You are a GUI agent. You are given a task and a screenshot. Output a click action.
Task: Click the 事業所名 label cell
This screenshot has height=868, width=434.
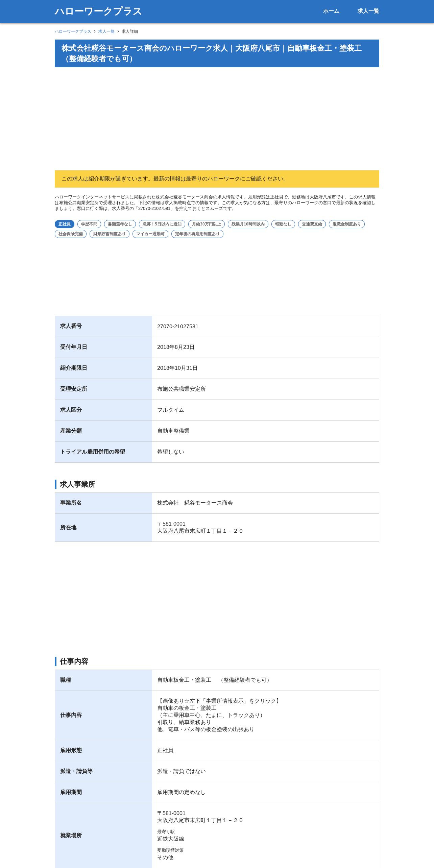click(103, 503)
